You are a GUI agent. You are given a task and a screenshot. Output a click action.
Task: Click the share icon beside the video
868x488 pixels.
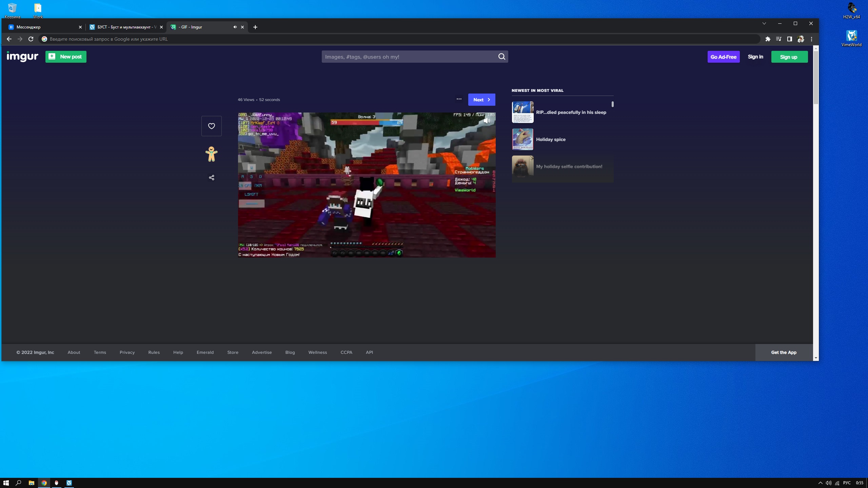pyautogui.click(x=211, y=178)
